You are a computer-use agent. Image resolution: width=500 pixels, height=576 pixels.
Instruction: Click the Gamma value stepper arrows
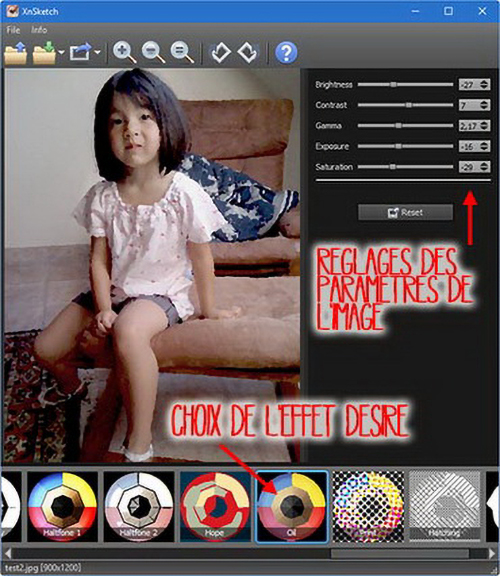pyautogui.click(x=485, y=126)
